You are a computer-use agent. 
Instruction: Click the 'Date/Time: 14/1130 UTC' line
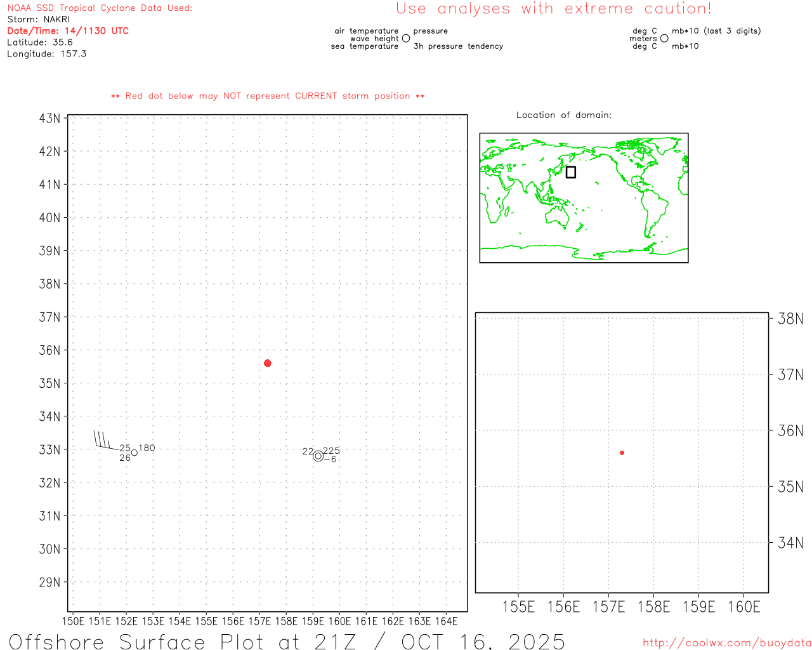[68, 31]
